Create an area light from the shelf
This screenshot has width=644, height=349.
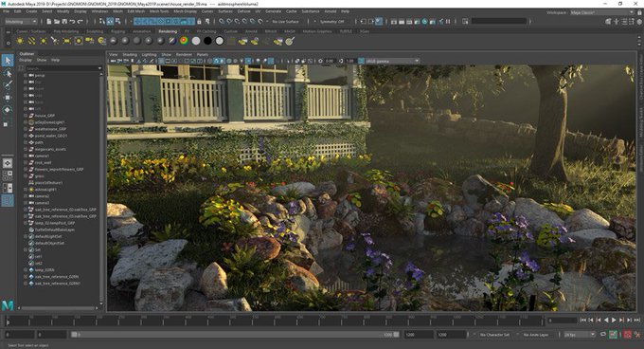pyautogui.click(x=66, y=41)
